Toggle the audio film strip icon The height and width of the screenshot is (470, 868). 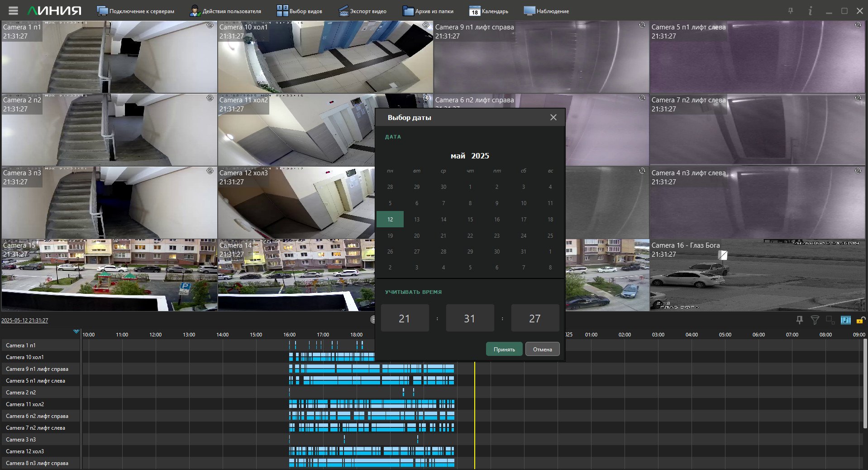[845, 320]
